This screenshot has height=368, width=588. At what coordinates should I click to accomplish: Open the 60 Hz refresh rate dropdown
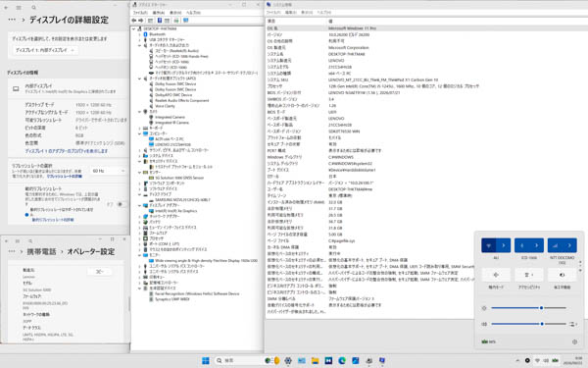coord(109,171)
